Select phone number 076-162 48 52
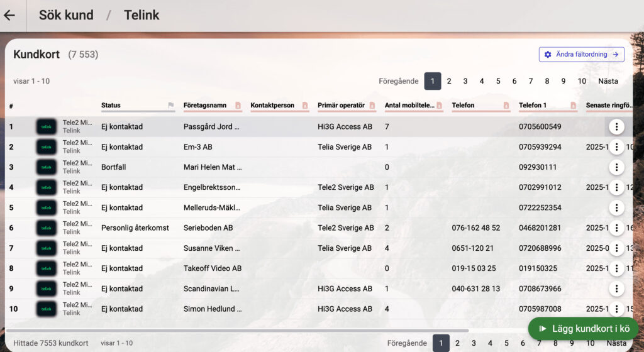644x352 pixels. pyautogui.click(x=476, y=228)
